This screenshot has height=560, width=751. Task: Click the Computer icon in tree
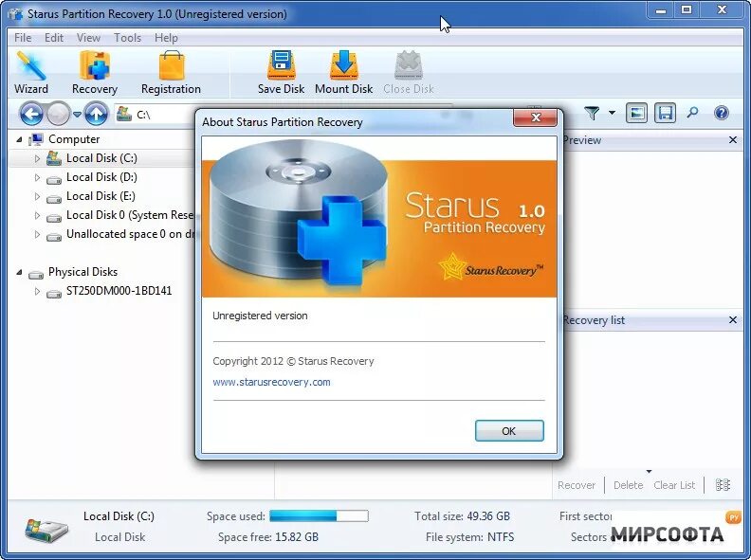36,139
